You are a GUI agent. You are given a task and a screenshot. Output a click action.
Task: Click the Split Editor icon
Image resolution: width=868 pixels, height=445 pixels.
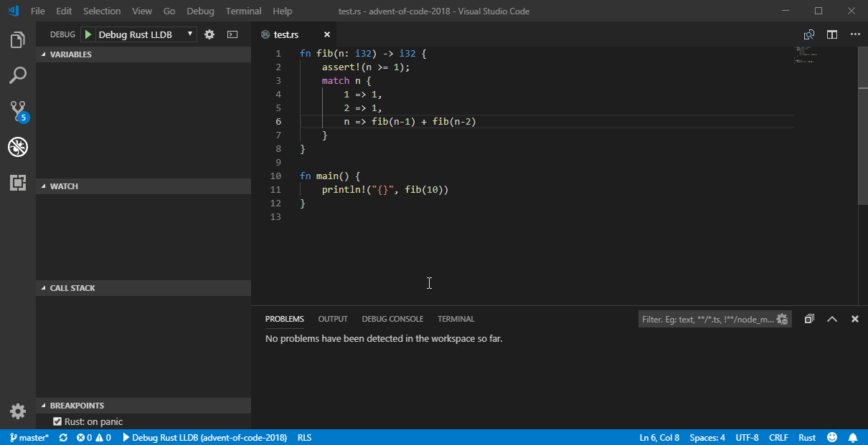click(x=831, y=34)
